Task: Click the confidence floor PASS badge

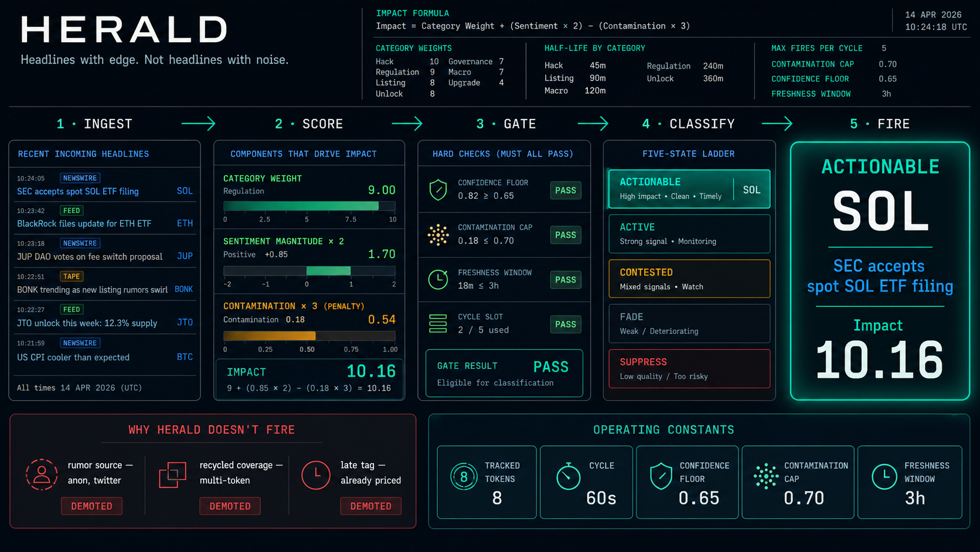Action: (566, 190)
